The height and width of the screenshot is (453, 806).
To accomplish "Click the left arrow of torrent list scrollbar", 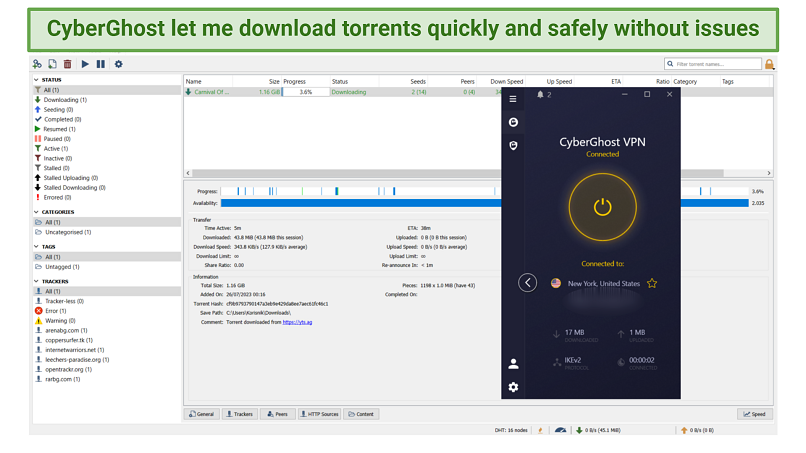I will pyautogui.click(x=188, y=173).
